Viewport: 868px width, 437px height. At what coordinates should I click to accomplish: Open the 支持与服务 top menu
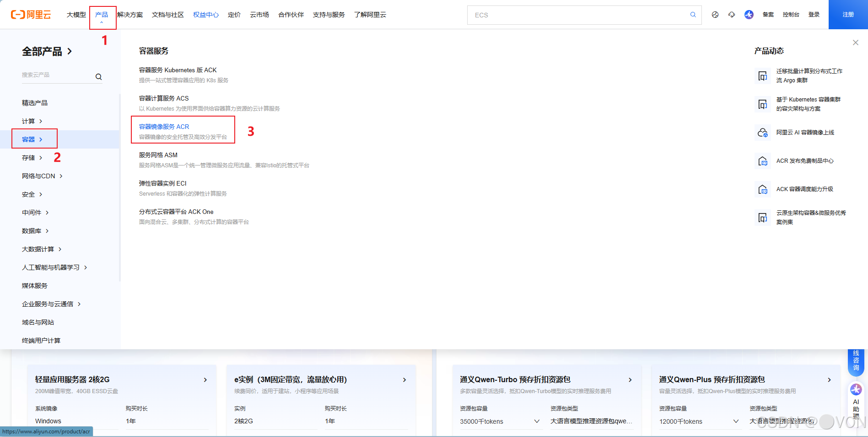pyautogui.click(x=329, y=15)
